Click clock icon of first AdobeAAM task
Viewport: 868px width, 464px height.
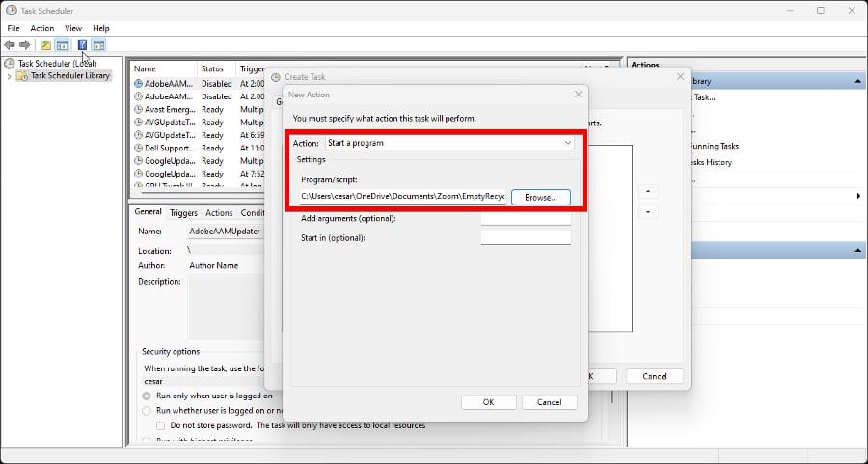point(138,84)
